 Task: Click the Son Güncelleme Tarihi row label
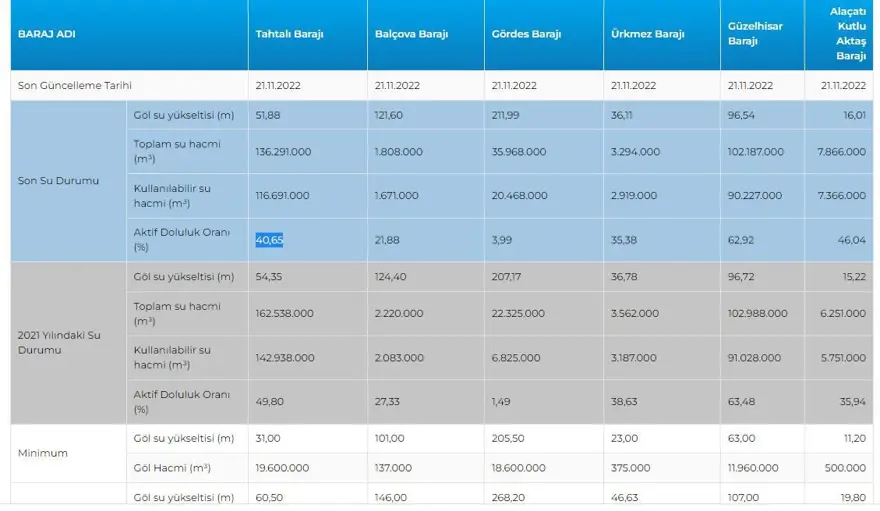tap(74, 85)
